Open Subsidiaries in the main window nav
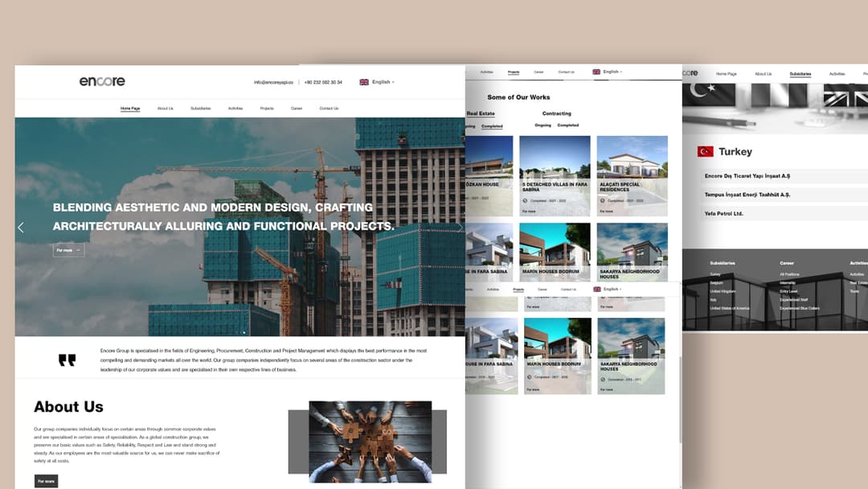 pos(200,109)
